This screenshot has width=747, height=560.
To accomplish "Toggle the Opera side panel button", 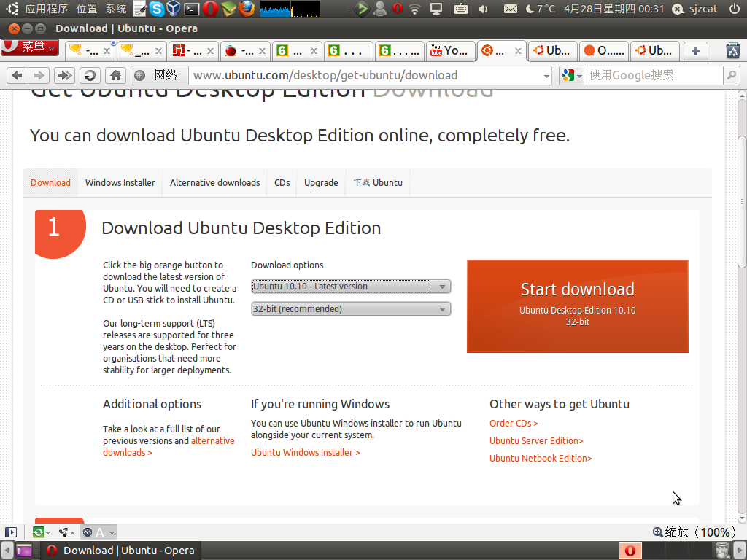I will point(10,532).
